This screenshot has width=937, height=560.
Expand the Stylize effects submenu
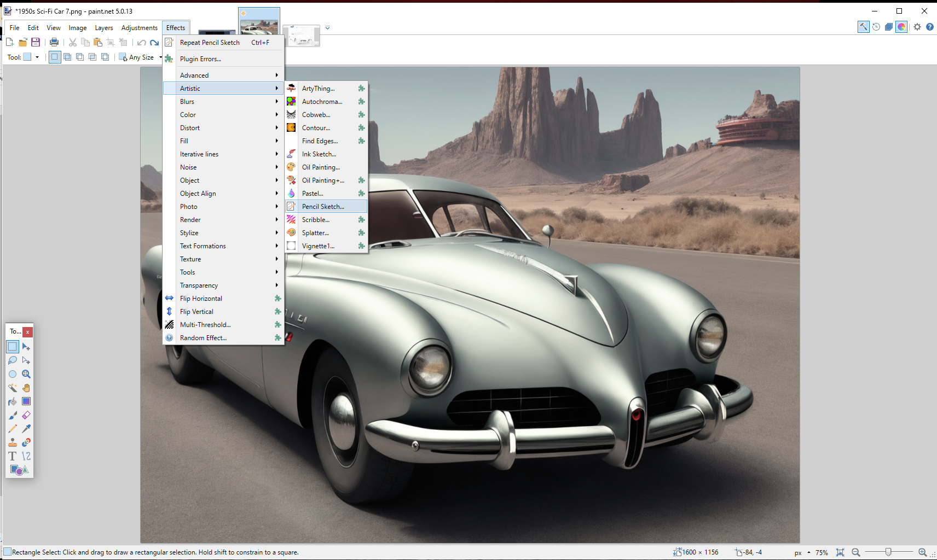click(x=223, y=233)
